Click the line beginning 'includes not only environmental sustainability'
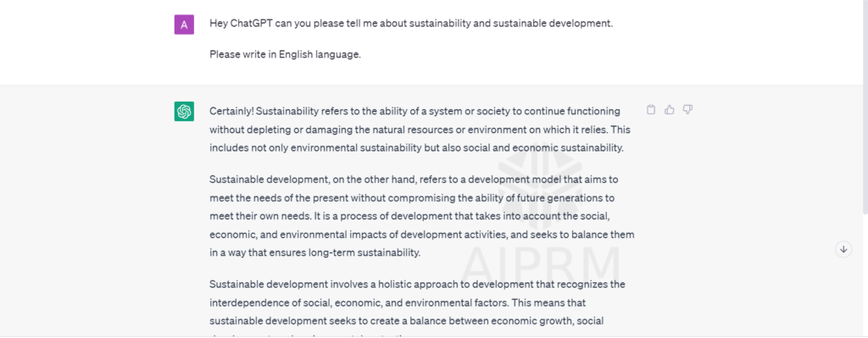Screen dimensions: 868x338 (x=416, y=147)
